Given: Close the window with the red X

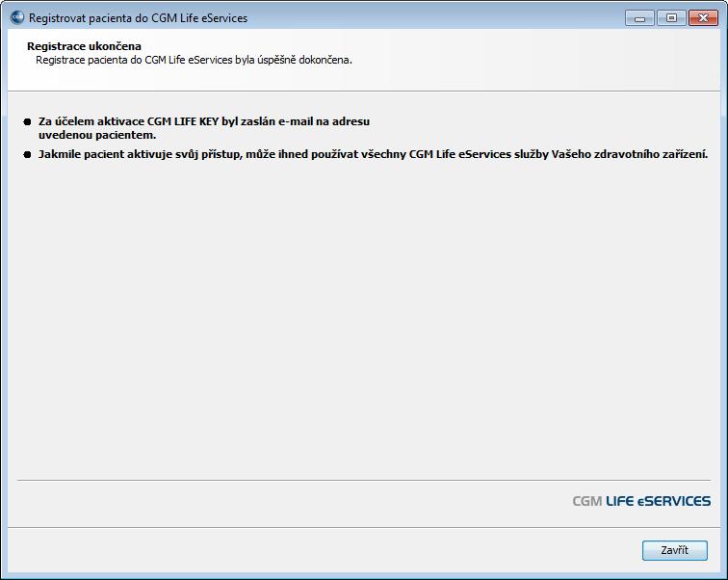Looking at the screenshot, I should coord(703,18).
